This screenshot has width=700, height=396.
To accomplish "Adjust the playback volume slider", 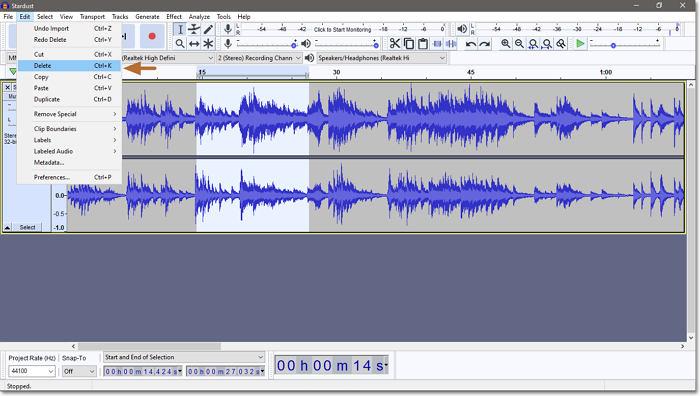I will (347, 44).
